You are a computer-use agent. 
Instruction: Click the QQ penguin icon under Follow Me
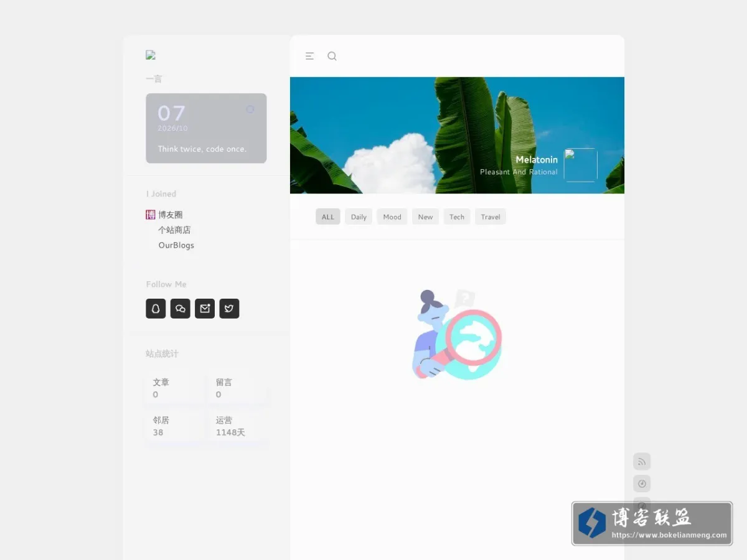point(156,309)
